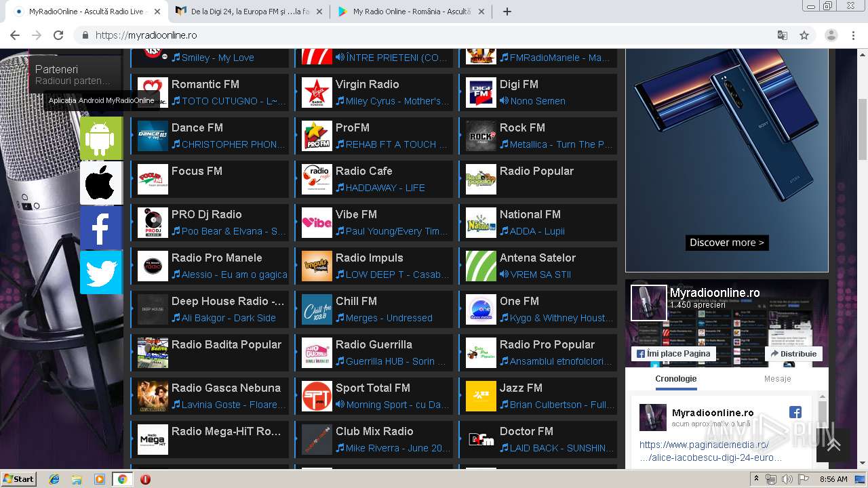Screen dimensions: 868x488
Task: Open the Windows Start button
Action: (18, 479)
